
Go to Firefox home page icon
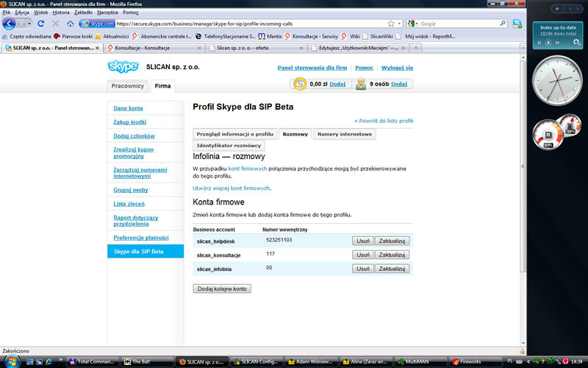(70, 24)
